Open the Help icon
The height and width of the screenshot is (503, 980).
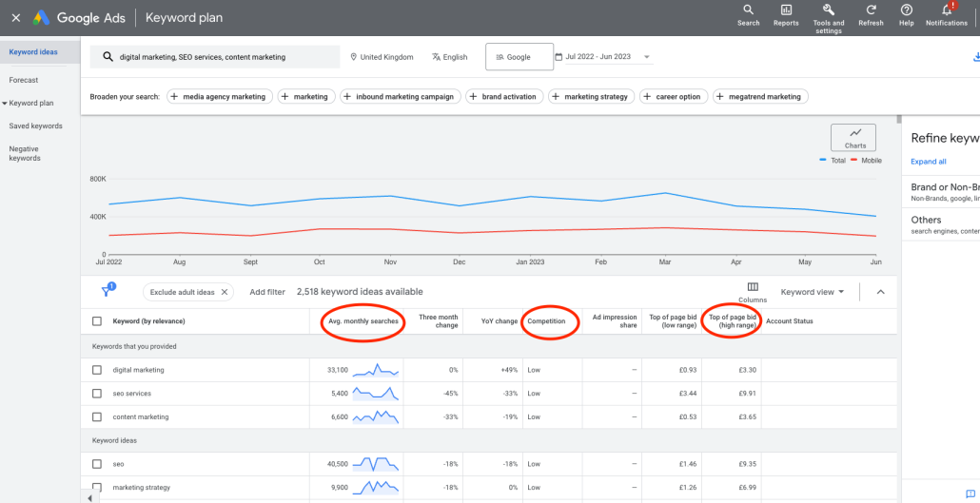(906, 10)
